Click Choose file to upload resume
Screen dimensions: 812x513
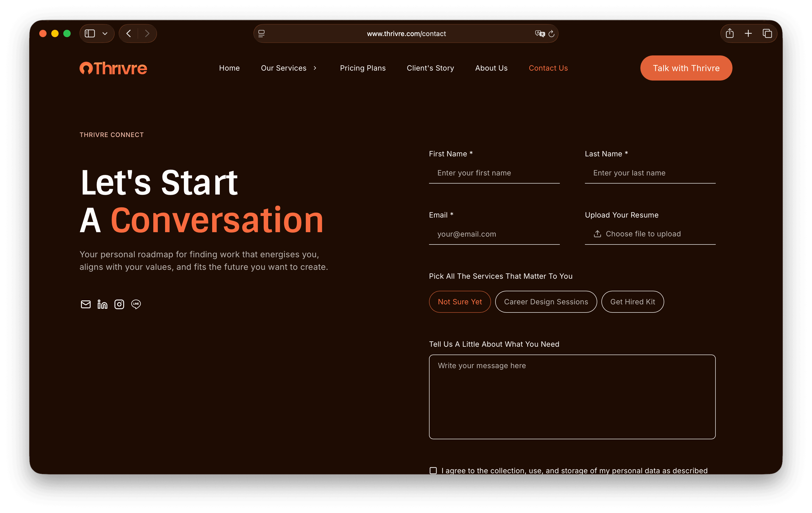643,234
